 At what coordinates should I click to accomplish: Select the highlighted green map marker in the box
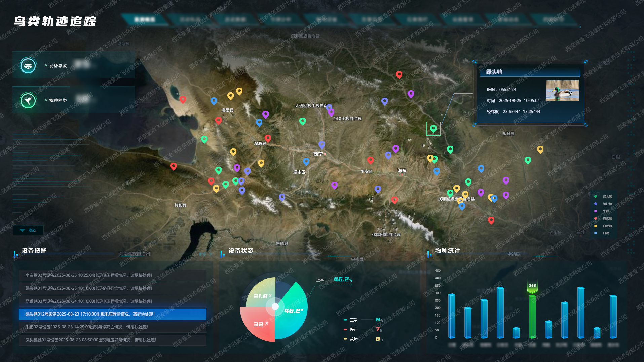click(433, 128)
